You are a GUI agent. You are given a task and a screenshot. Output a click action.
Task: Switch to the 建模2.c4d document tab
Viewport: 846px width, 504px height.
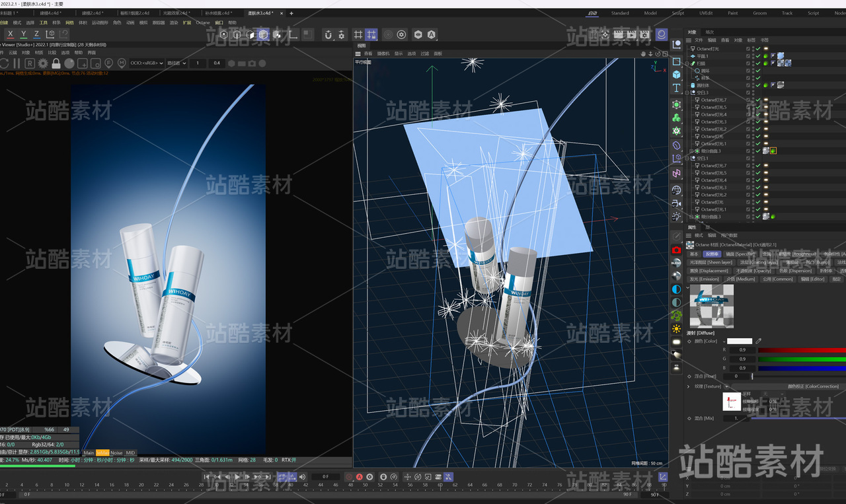click(92, 13)
